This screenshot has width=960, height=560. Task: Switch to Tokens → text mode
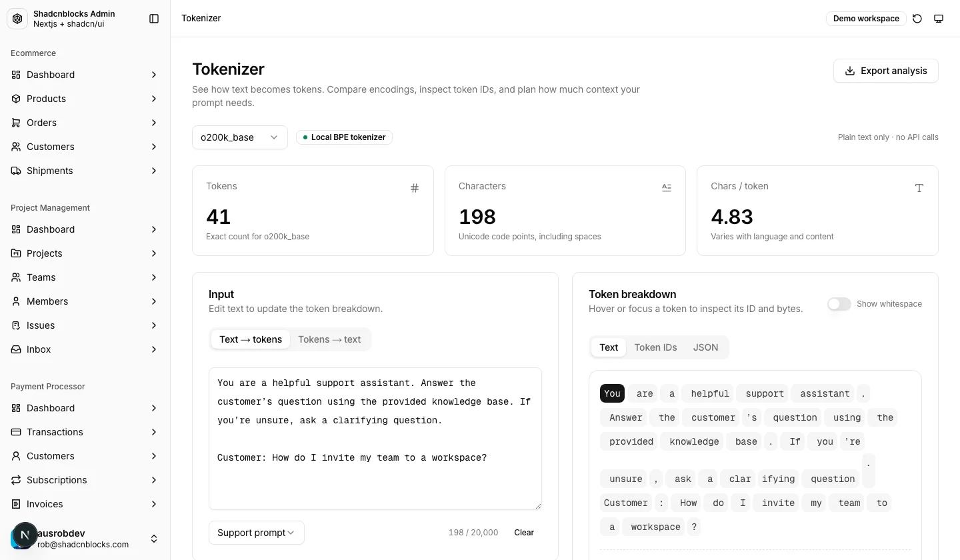329,339
